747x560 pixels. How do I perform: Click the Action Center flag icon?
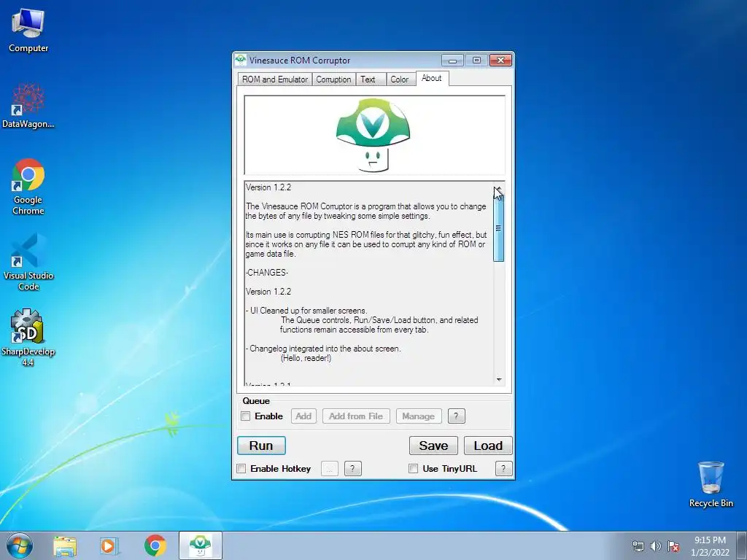673,546
